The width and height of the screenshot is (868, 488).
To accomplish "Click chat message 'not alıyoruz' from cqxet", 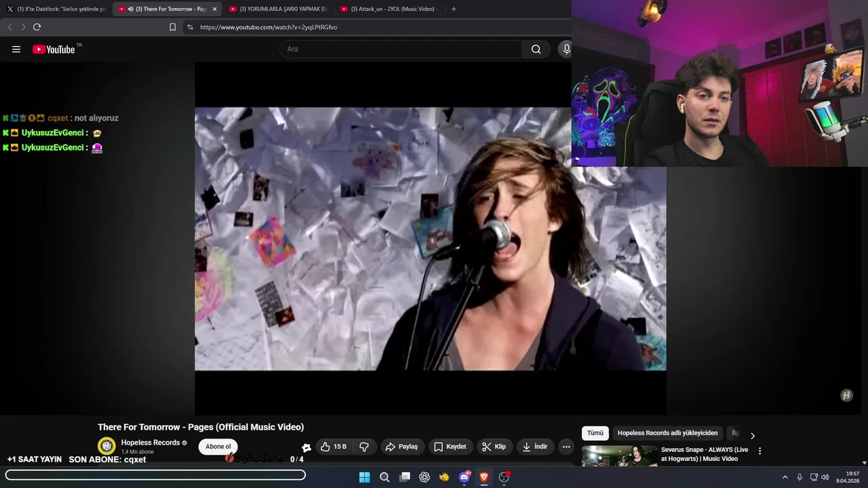I will pos(96,118).
